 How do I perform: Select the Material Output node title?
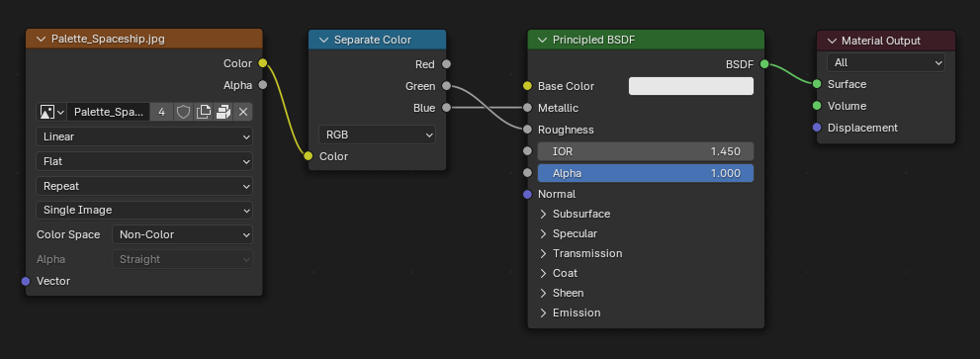pos(881,41)
